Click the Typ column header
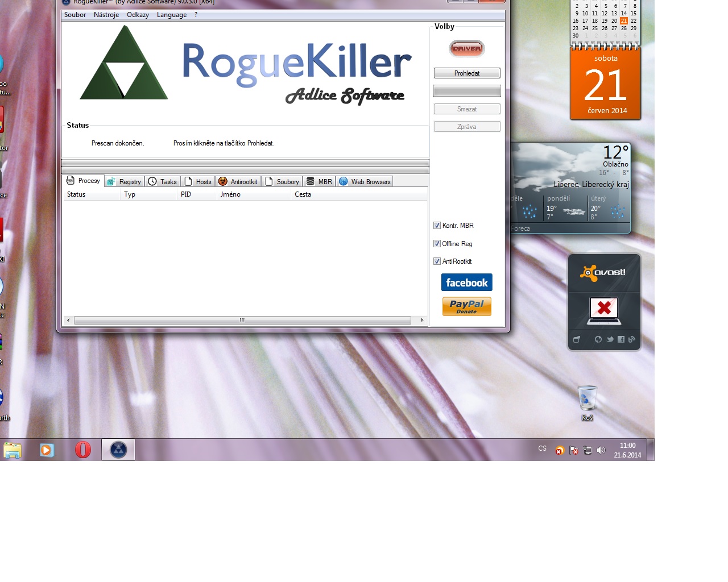This screenshot has width=728, height=582. (149, 194)
